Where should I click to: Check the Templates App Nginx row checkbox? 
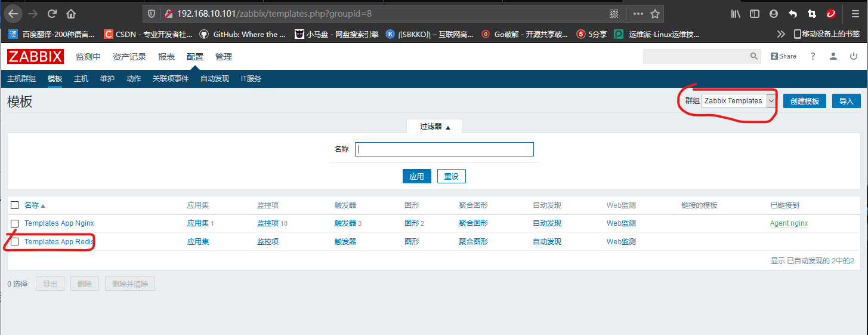coord(15,223)
